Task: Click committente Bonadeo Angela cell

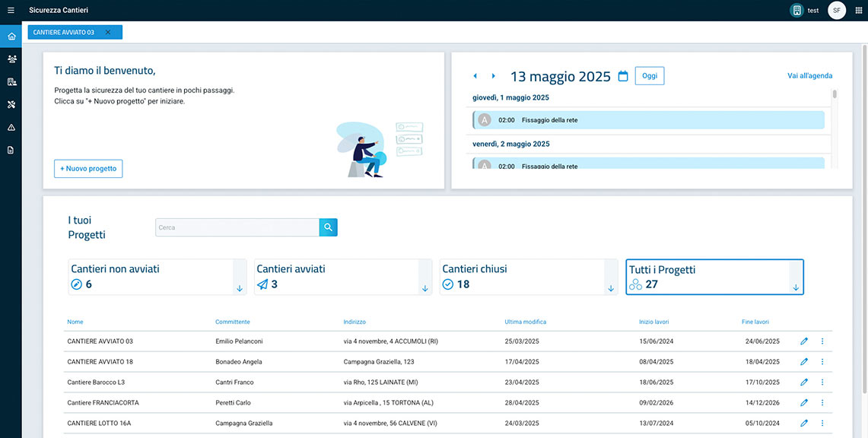Action: pyautogui.click(x=239, y=362)
